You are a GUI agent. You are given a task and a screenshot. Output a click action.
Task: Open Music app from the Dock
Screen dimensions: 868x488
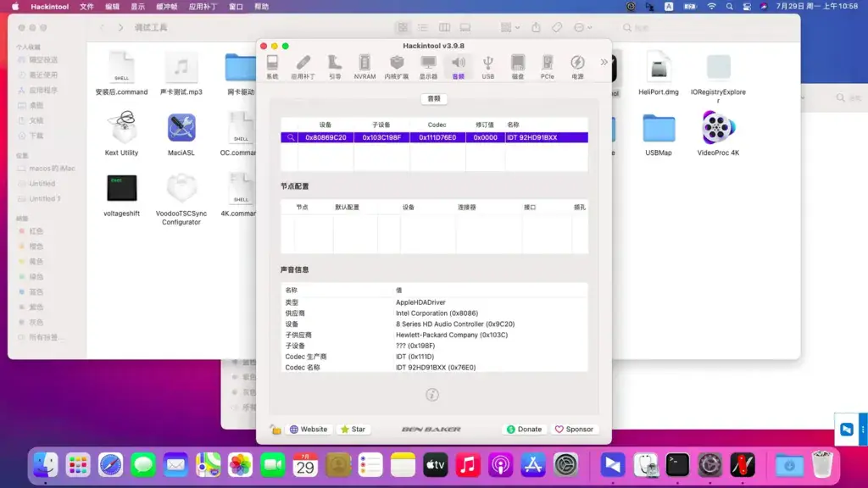[468, 465]
